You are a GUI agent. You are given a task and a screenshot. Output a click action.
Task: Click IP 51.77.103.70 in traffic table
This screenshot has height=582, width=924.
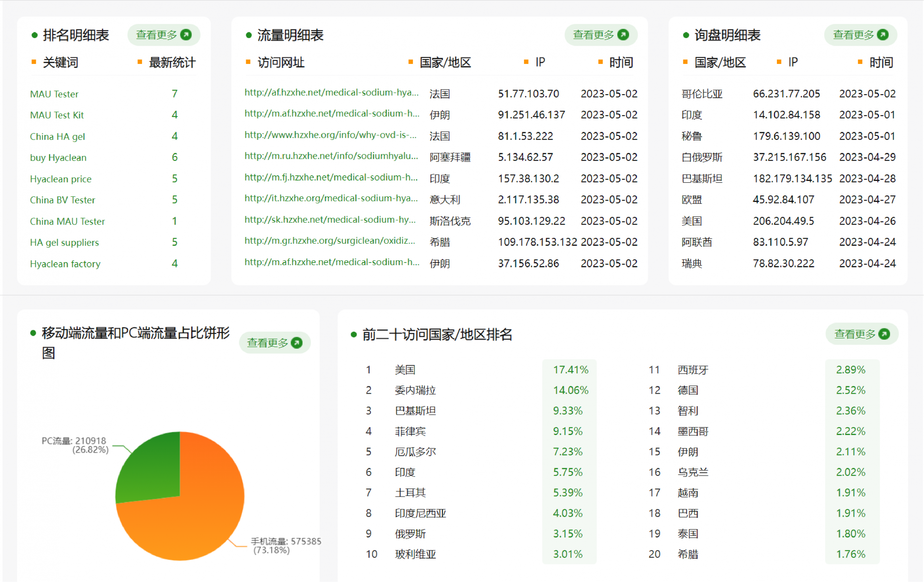click(x=529, y=94)
